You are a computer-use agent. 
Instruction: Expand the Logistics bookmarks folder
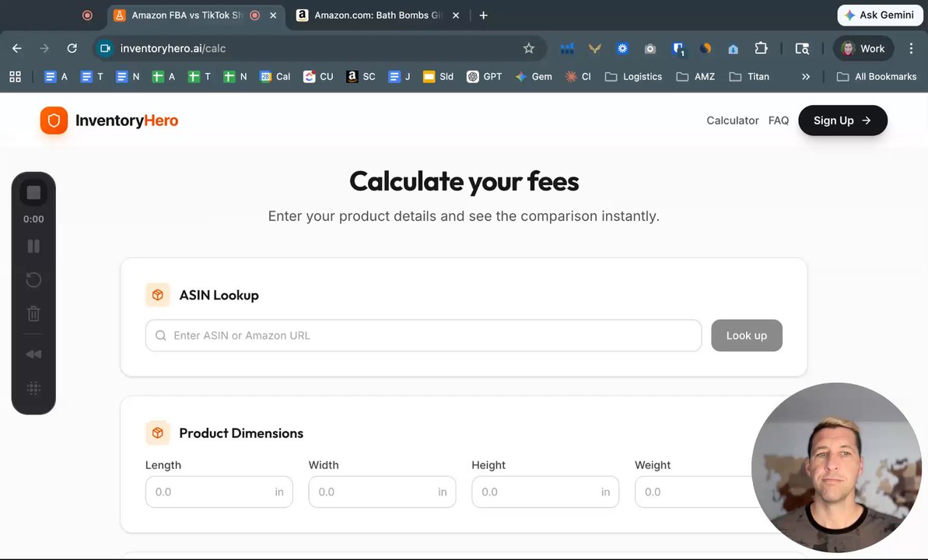click(633, 76)
